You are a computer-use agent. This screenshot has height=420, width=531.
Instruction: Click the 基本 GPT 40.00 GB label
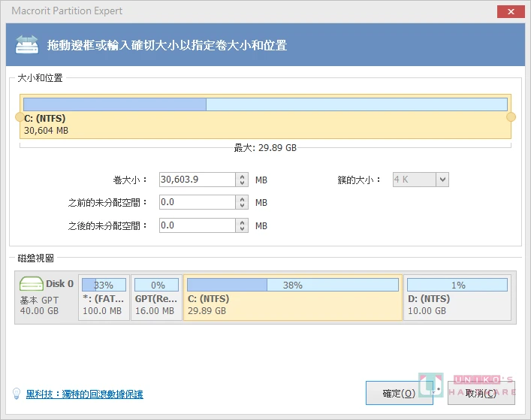coord(39,305)
